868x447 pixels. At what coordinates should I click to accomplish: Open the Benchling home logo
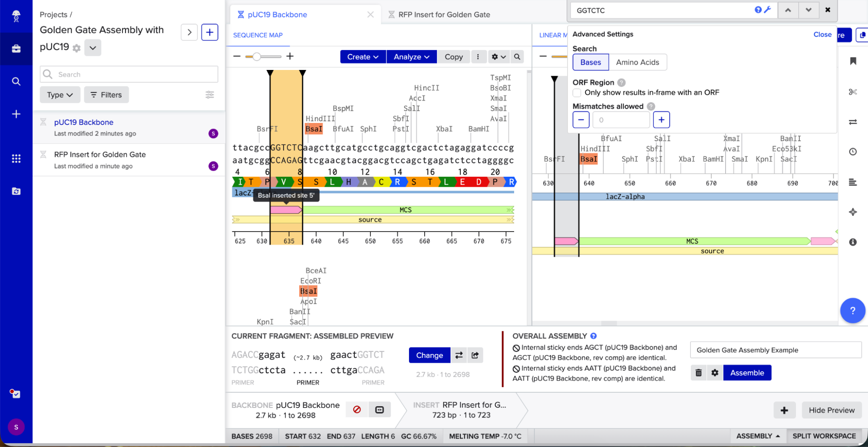pos(16,16)
